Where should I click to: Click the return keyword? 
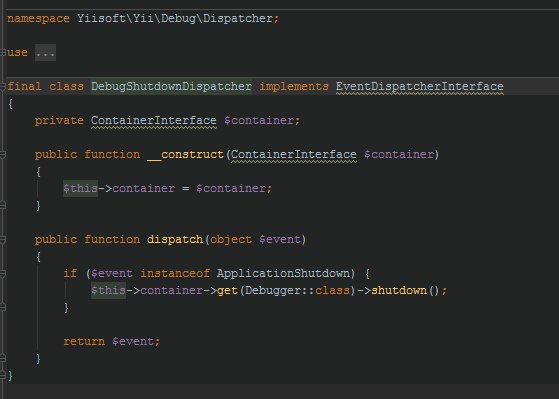(x=84, y=342)
